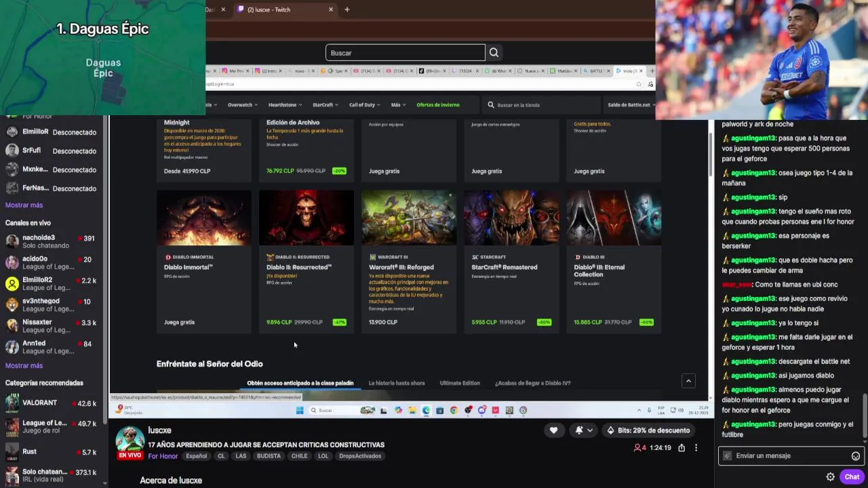Image resolution: width=868 pixels, height=488 pixels.
Task: Expand the notification options chevron
Action: click(590, 430)
